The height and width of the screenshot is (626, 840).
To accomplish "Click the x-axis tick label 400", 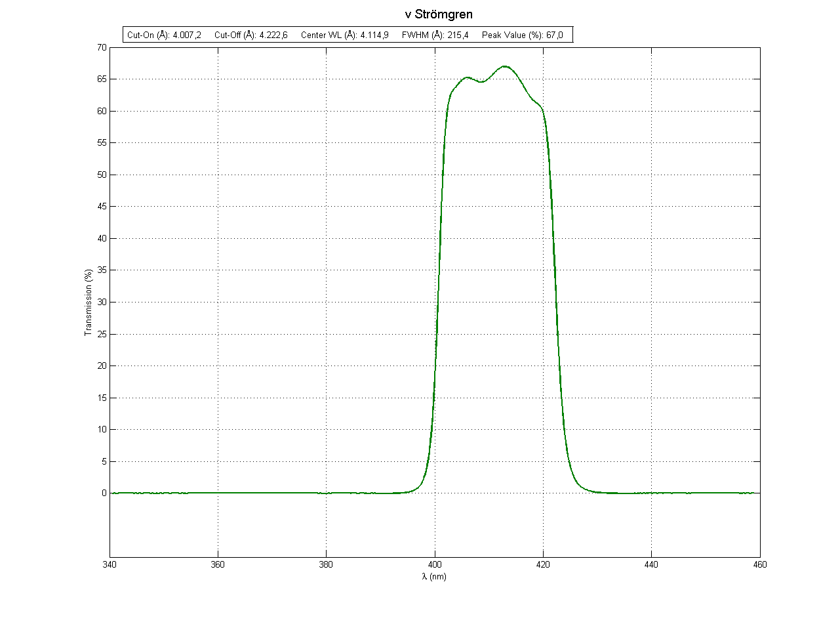I will point(435,564).
